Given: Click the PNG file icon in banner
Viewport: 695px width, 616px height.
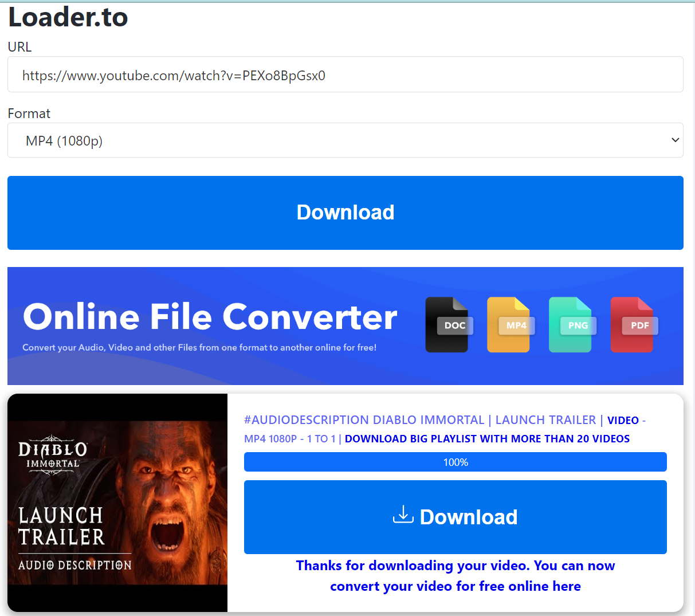Looking at the screenshot, I should [x=572, y=324].
